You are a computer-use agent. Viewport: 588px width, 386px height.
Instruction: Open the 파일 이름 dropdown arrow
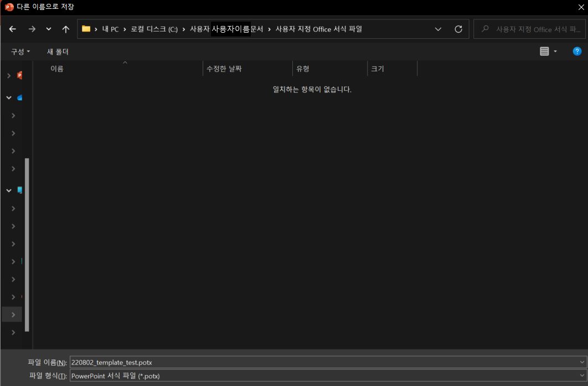point(582,362)
